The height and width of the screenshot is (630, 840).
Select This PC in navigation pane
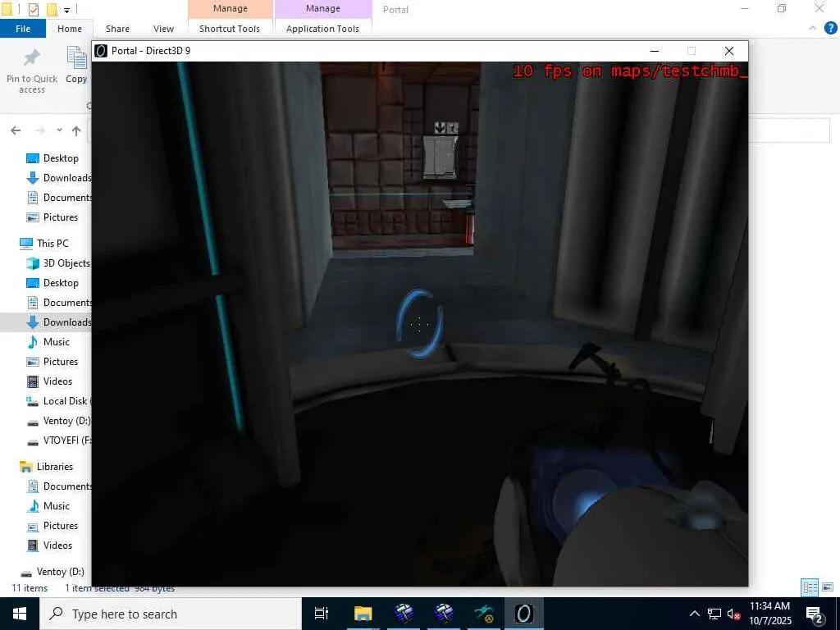(44, 243)
